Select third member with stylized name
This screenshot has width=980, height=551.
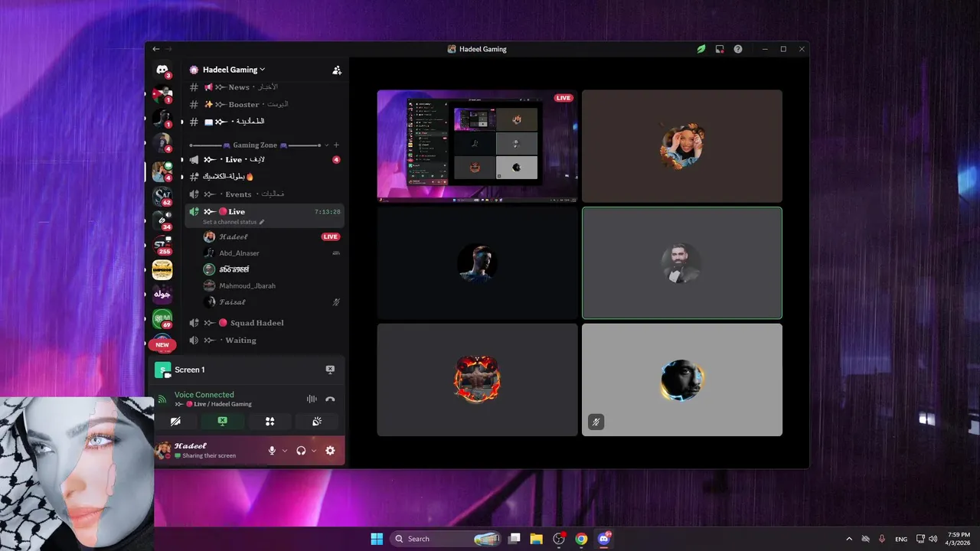pos(272,269)
